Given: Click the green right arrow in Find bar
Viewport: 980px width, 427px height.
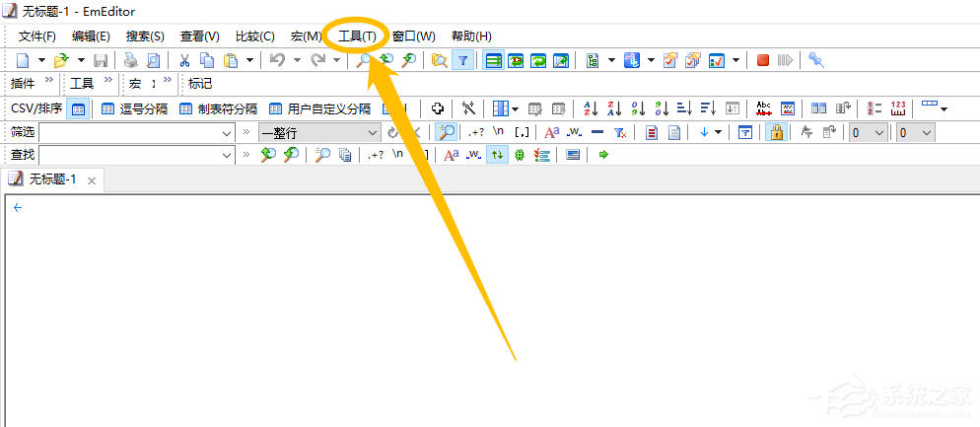Looking at the screenshot, I should (603, 155).
